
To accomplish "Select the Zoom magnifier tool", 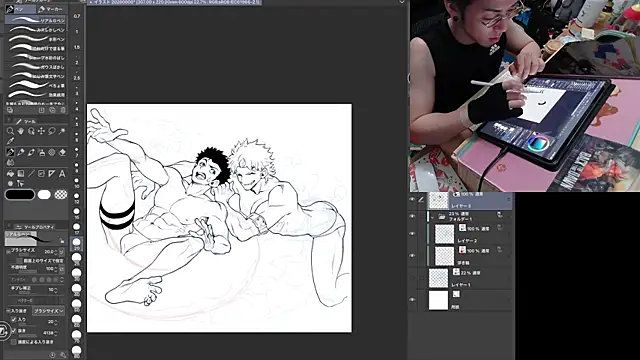I will pyautogui.click(x=10, y=131).
